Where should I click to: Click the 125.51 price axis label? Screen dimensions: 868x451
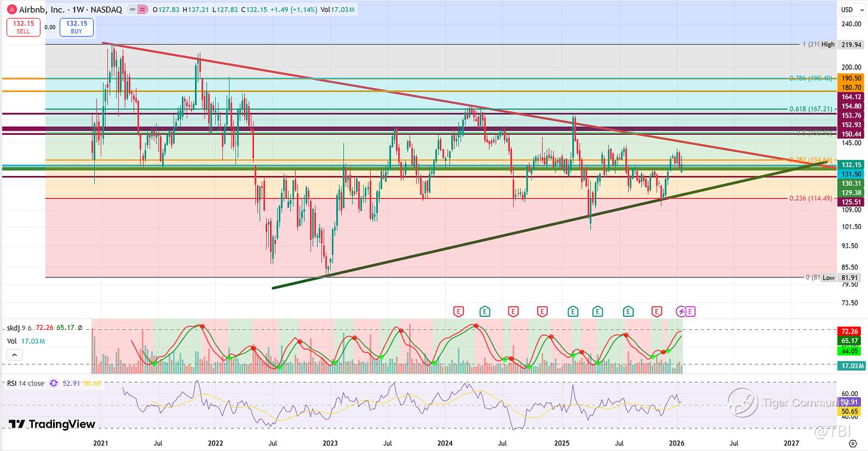click(x=851, y=202)
